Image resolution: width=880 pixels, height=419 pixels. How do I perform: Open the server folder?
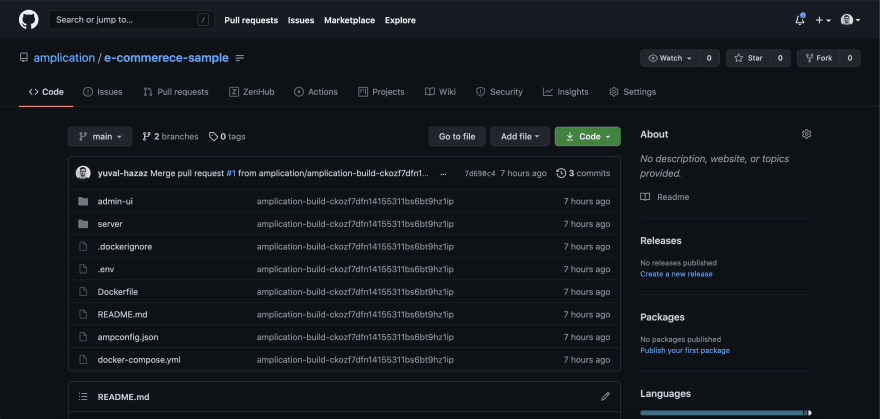click(x=110, y=224)
